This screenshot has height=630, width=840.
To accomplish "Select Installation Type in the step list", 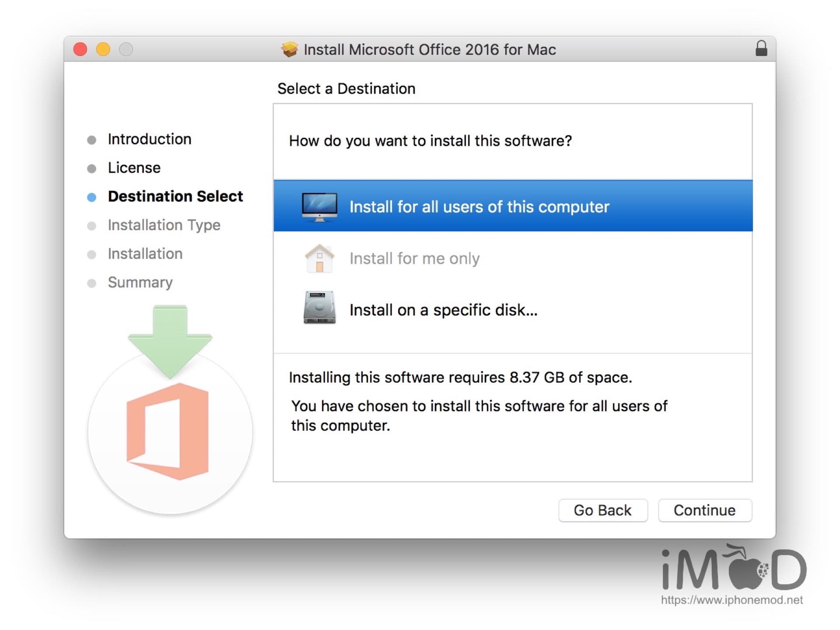I will click(x=164, y=225).
